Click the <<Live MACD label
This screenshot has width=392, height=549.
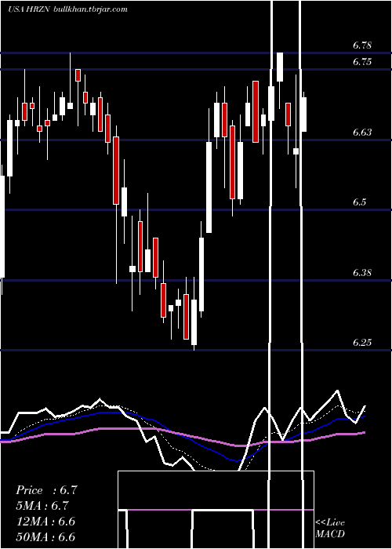pos(330,529)
